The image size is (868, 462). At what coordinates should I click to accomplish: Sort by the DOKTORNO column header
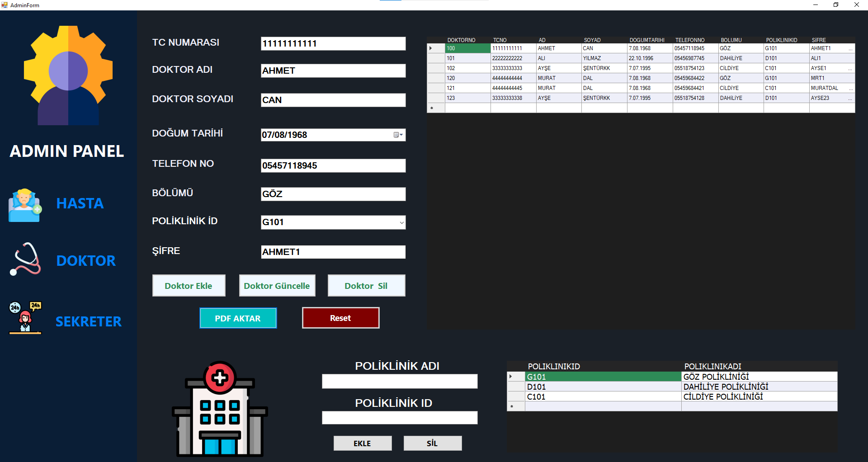pos(467,40)
